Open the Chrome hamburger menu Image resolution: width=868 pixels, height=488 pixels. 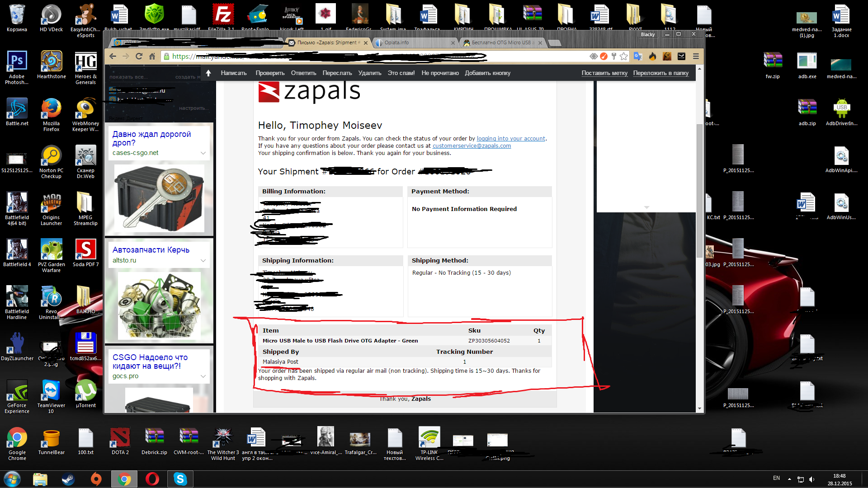[696, 56]
